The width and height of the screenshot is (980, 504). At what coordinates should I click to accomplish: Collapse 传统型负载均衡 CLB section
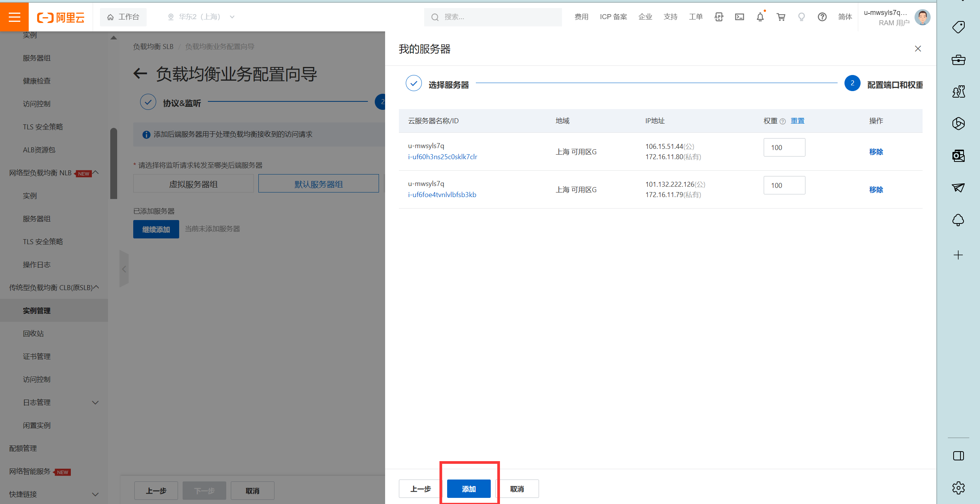tap(96, 287)
